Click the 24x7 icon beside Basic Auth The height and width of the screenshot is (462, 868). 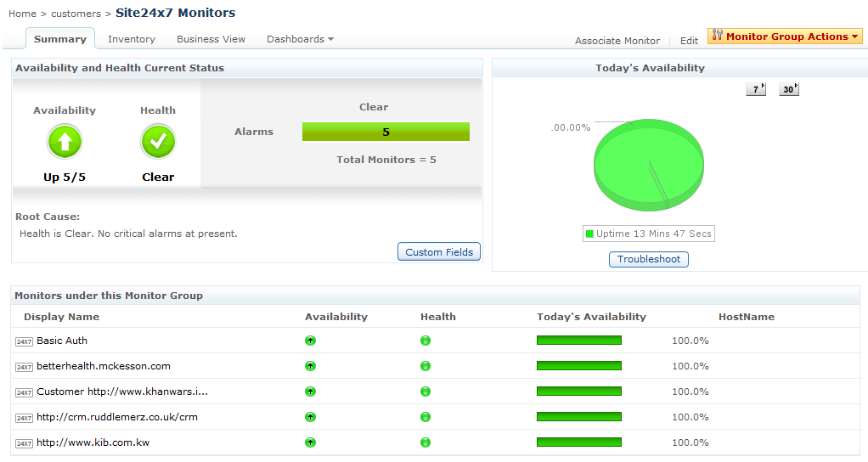[x=24, y=341]
